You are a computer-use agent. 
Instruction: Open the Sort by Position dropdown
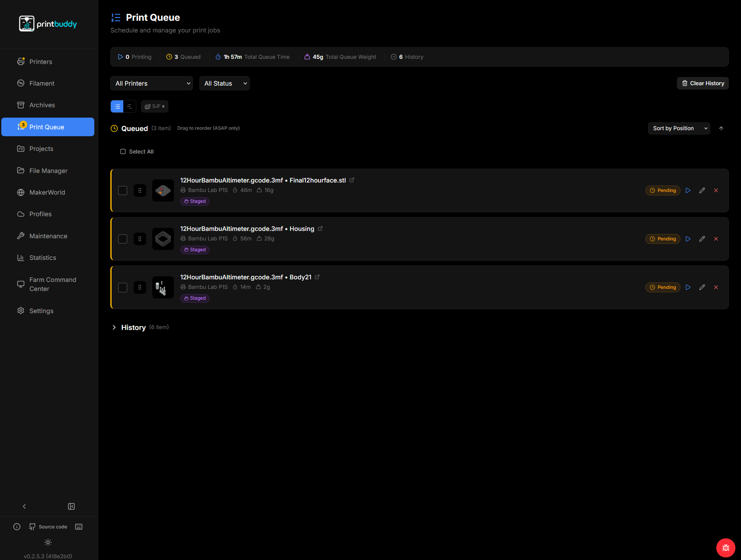pyautogui.click(x=679, y=128)
